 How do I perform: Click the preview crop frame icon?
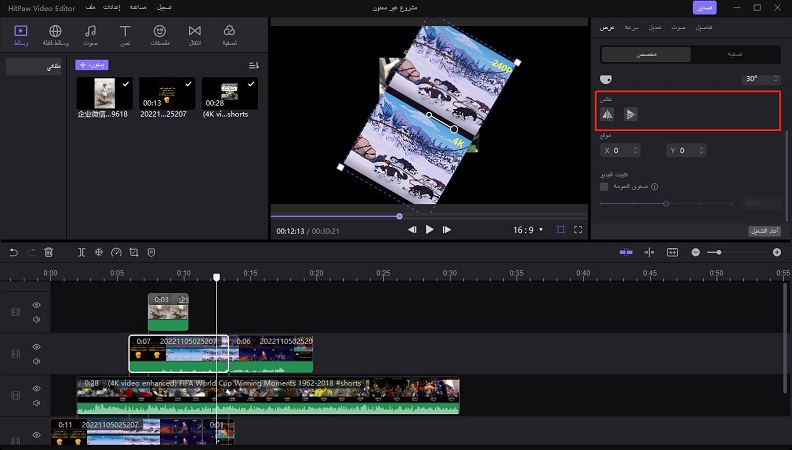pyautogui.click(x=560, y=229)
